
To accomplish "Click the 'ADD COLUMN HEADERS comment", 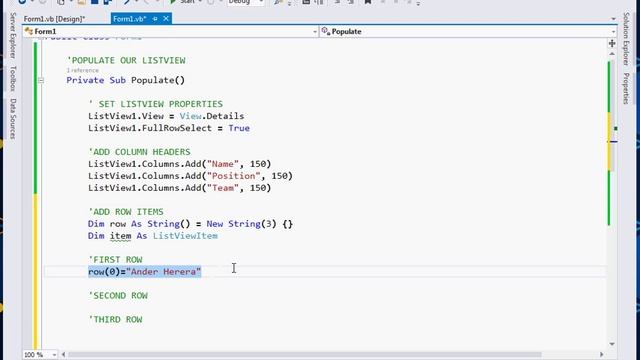I will [x=139, y=152].
